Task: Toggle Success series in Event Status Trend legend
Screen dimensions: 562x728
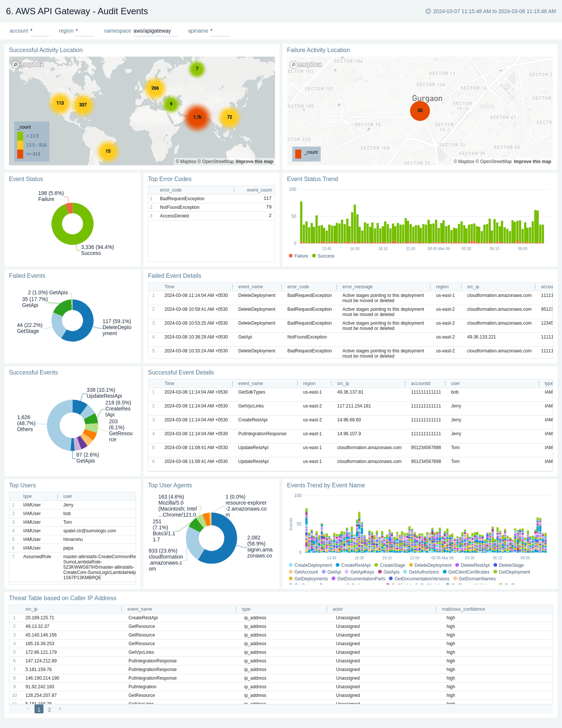Action: [323, 256]
